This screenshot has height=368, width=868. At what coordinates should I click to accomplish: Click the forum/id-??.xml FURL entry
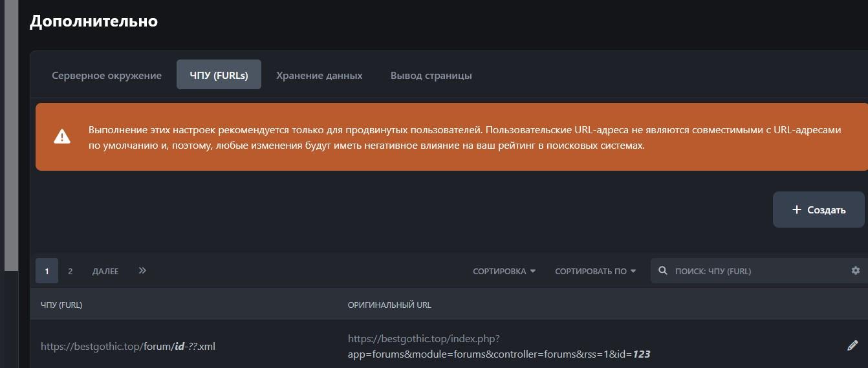pyautogui.click(x=128, y=346)
